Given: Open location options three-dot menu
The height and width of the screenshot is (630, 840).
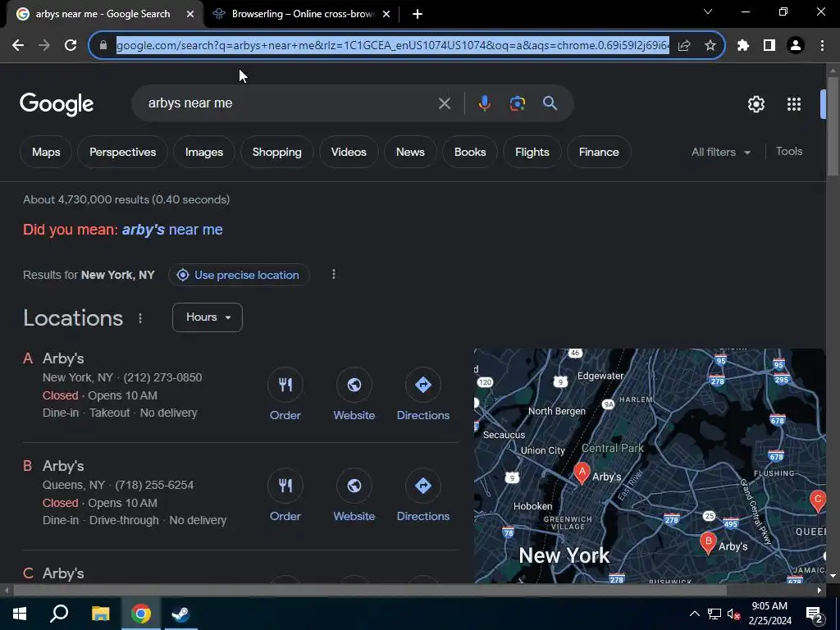Looking at the screenshot, I should click(x=334, y=275).
